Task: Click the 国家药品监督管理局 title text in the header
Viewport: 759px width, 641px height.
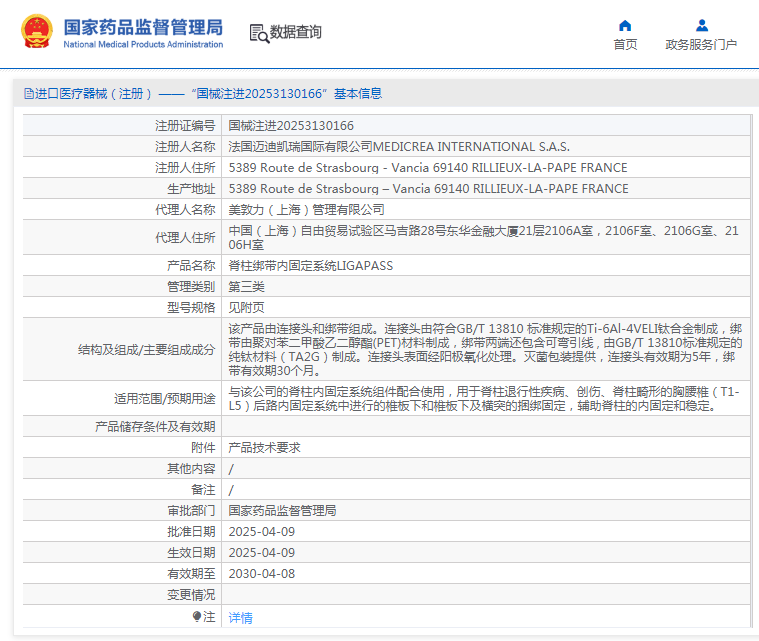Action: (142, 27)
